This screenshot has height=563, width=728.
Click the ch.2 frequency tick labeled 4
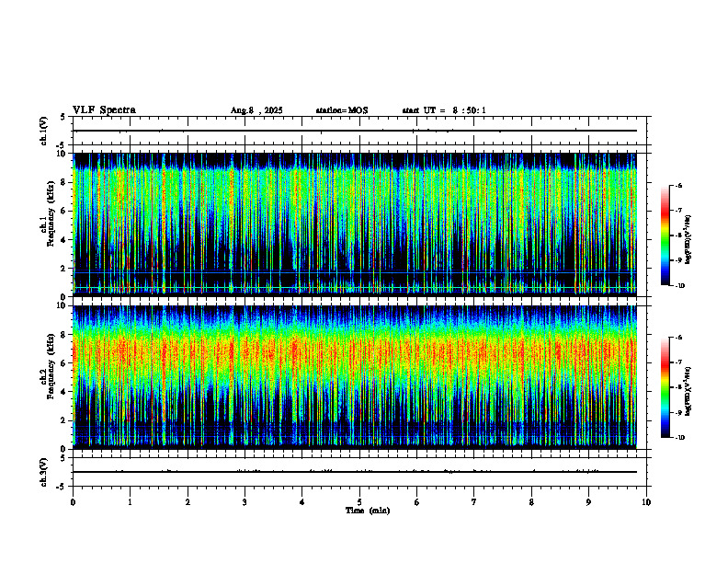point(65,392)
